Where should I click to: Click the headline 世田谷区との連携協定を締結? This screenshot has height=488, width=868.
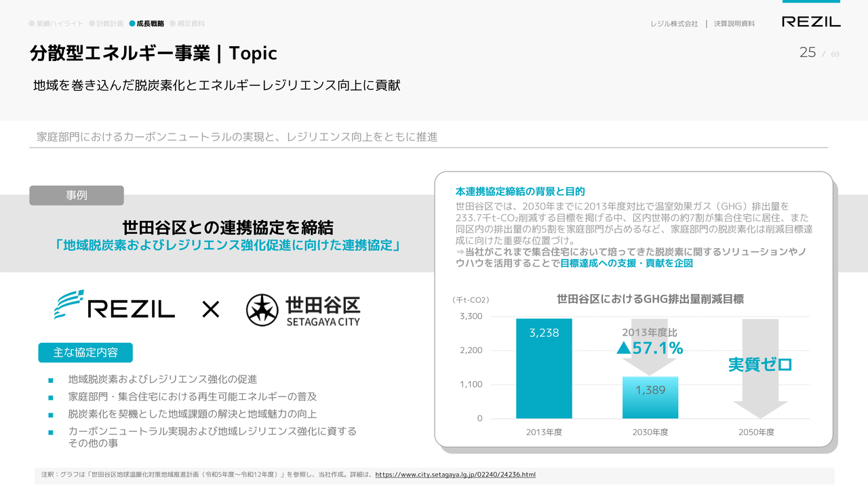pyautogui.click(x=228, y=227)
